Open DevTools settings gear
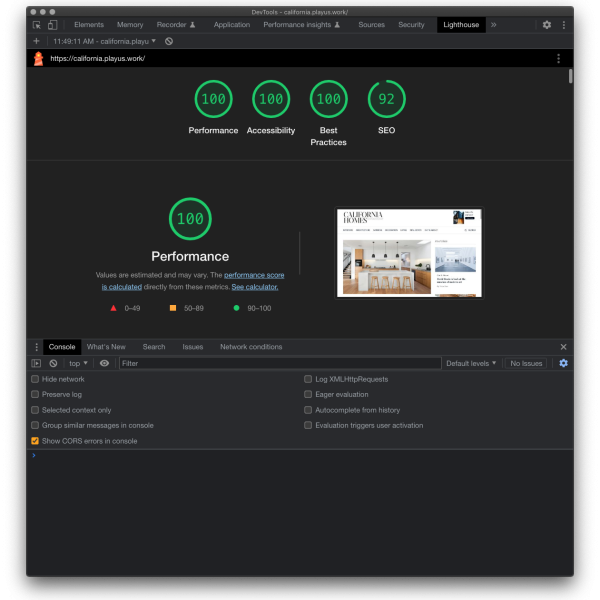The width and height of the screenshot is (600, 600). pos(546,25)
